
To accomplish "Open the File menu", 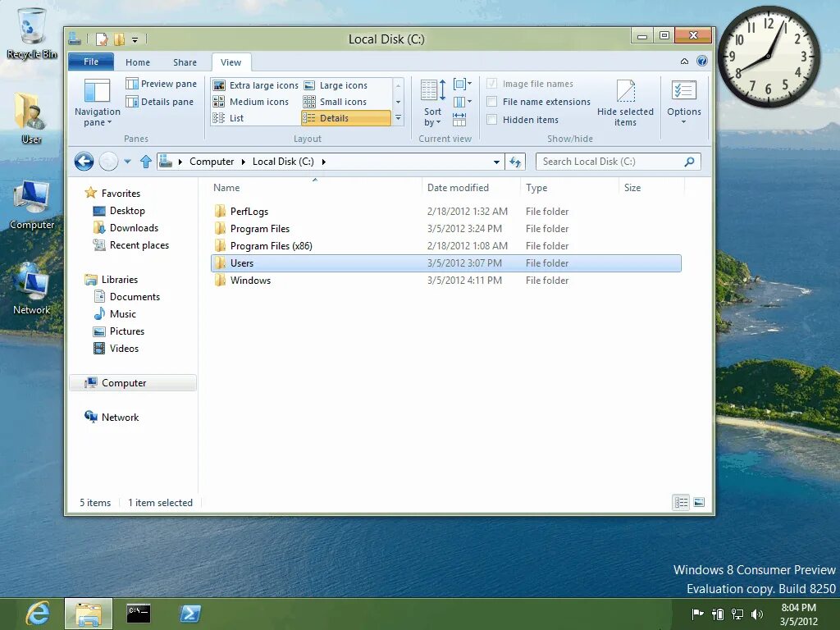I will tap(90, 62).
